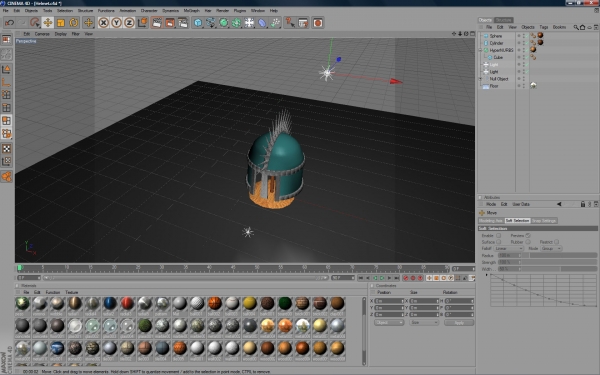Open the Texture menu in Materials panel
Screen dimensions: 600x375
pos(72,292)
